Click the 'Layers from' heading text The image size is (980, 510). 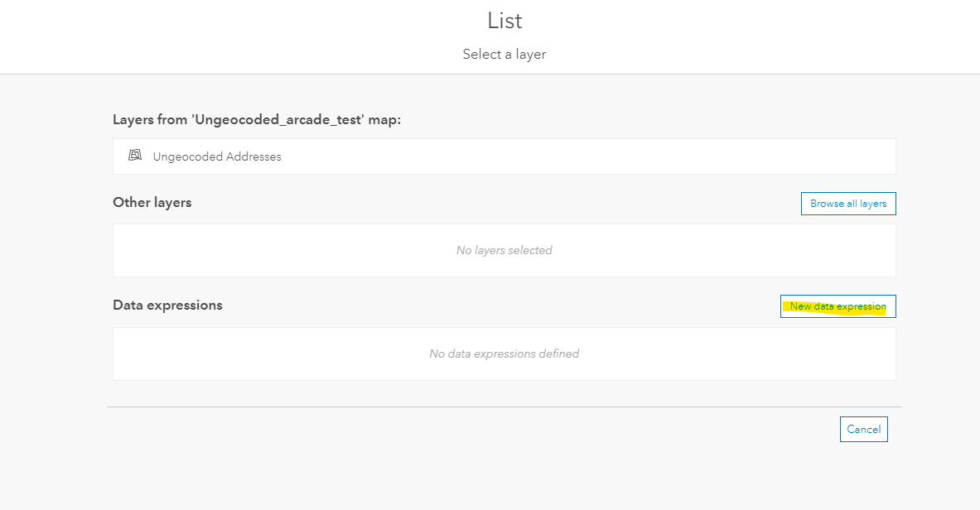click(149, 119)
